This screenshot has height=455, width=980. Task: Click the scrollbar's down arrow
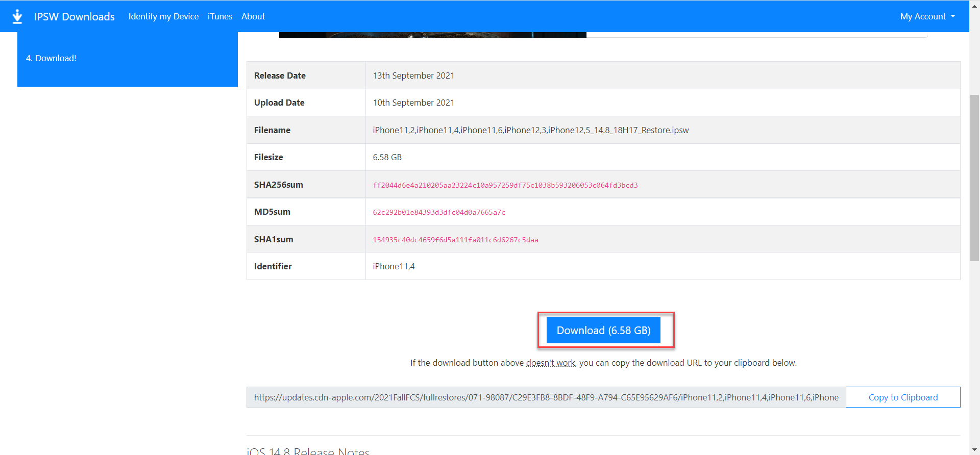[974, 450]
